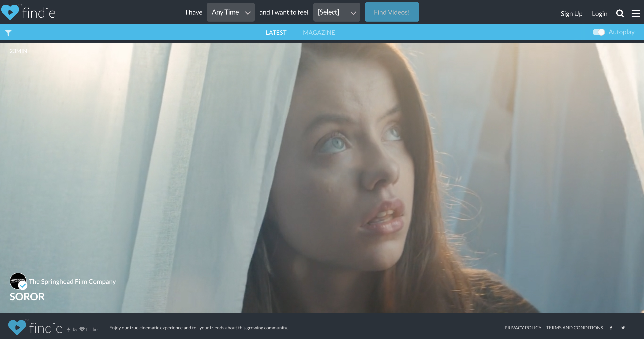Open the hamburger menu icon
644x339 pixels.
(x=636, y=14)
